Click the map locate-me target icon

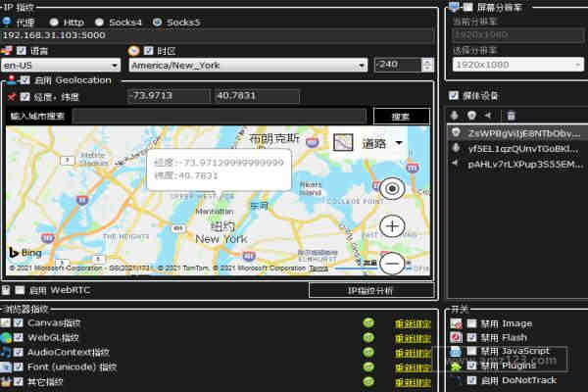tap(392, 189)
